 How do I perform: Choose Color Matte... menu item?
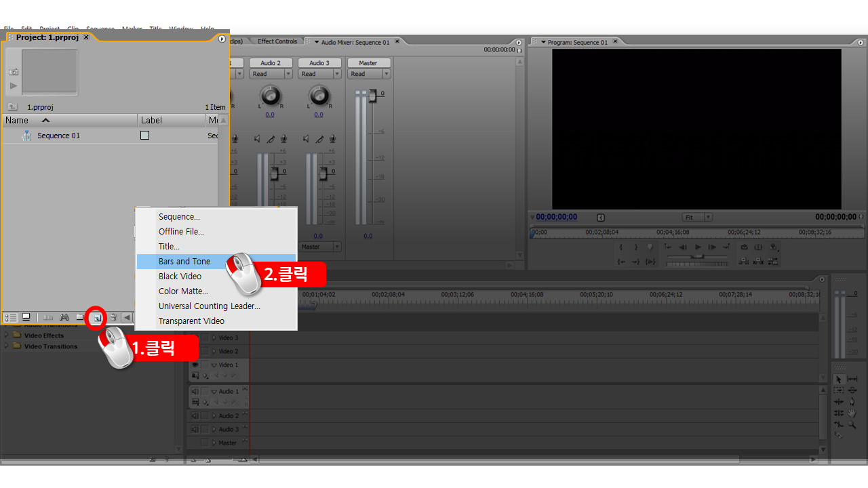[x=216, y=291]
